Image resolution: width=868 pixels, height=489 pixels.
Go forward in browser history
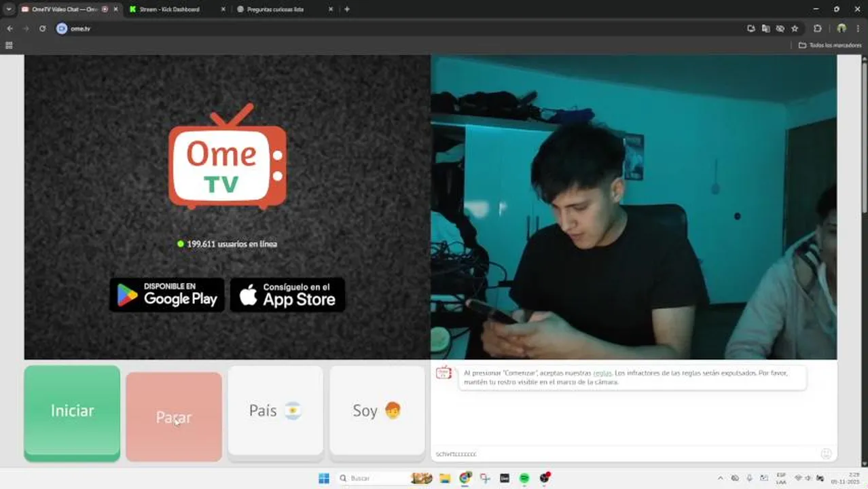pyautogui.click(x=26, y=29)
